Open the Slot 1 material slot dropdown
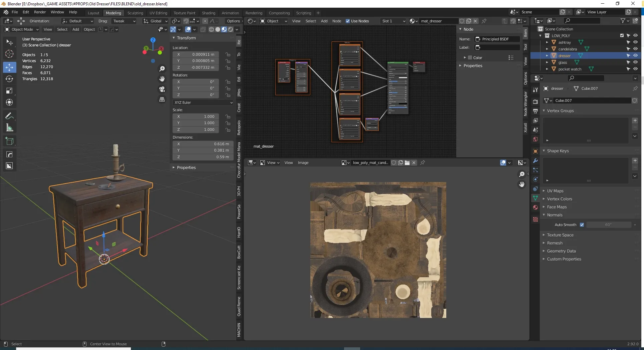This screenshot has height=350, width=644. [x=393, y=21]
